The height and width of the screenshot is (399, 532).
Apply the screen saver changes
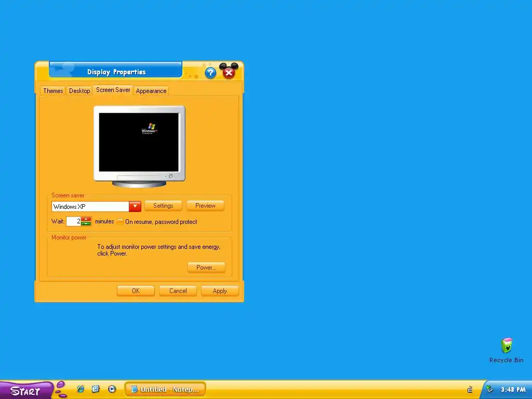click(x=220, y=291)
